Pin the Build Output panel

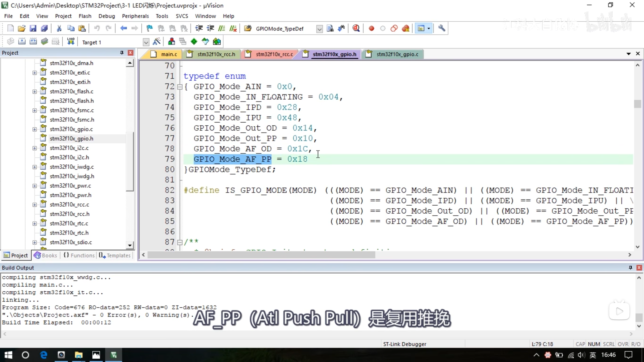pyautogui.click(x=630, y=267)
